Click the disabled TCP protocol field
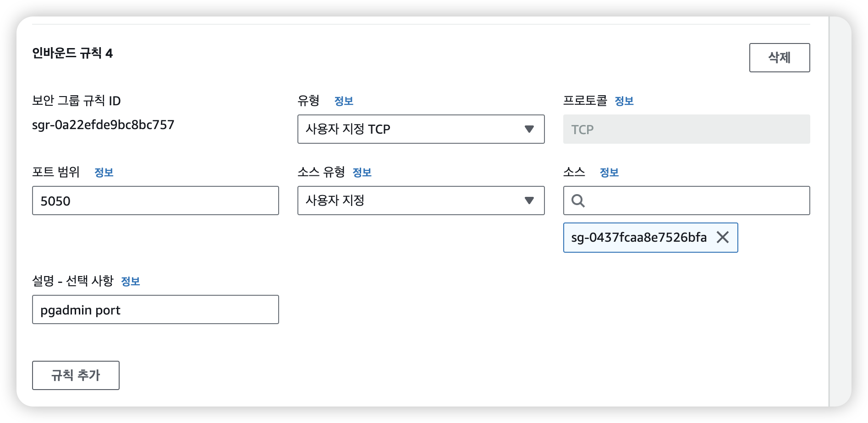868x423 pixels. 686,129
